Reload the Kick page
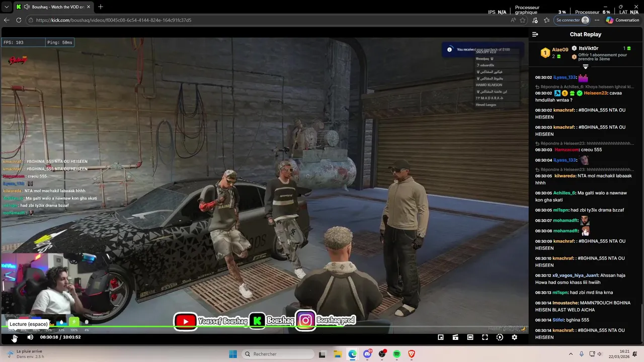 click(x=19, y=20)
